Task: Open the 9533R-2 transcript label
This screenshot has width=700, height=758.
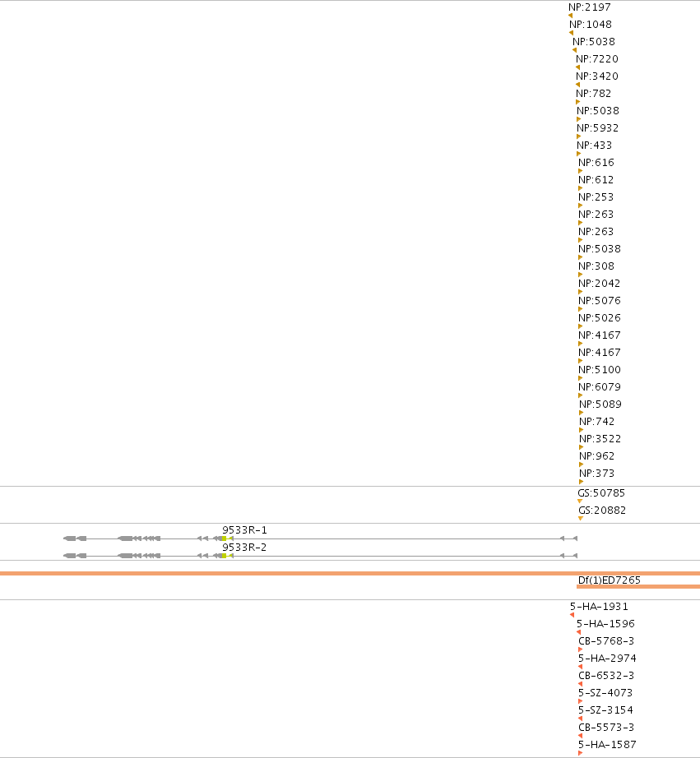Action: coord(245,548)
